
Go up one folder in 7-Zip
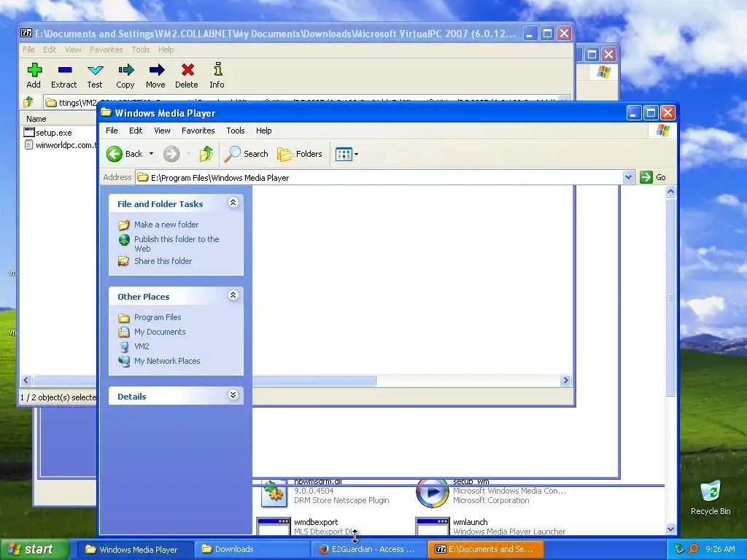pos(28,102)
